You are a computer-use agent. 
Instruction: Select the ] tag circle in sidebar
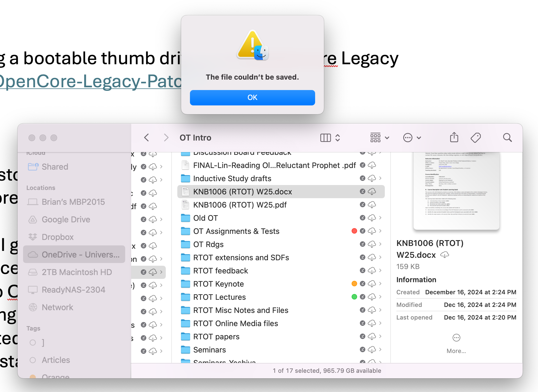point(33,342)
